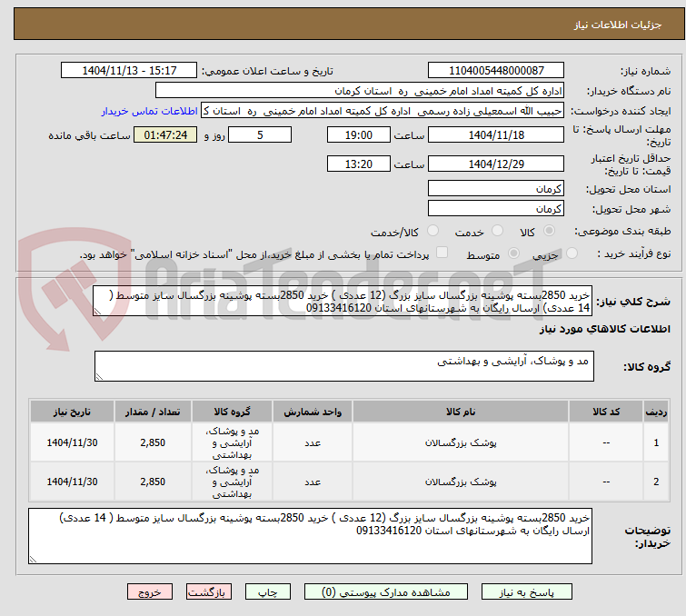
Task: Click the deadline time field 19:00
Action: 358,134
